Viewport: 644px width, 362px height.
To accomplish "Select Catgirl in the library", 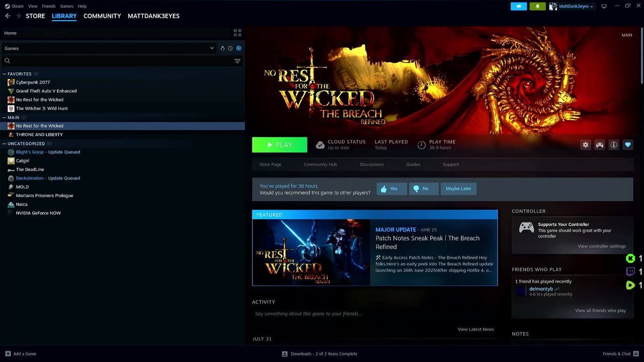I will click(x=23, y=161).
